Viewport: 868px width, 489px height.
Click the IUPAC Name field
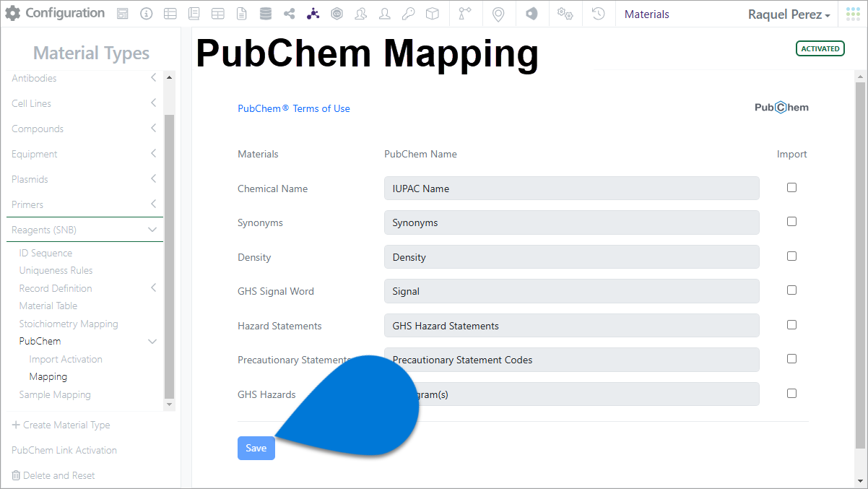click(x=571, y=189)
